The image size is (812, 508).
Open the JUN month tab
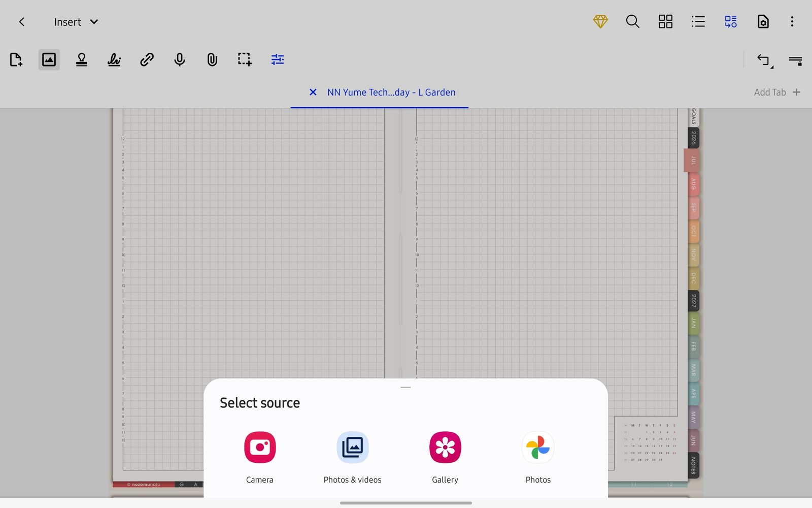(x=693, y=440)
